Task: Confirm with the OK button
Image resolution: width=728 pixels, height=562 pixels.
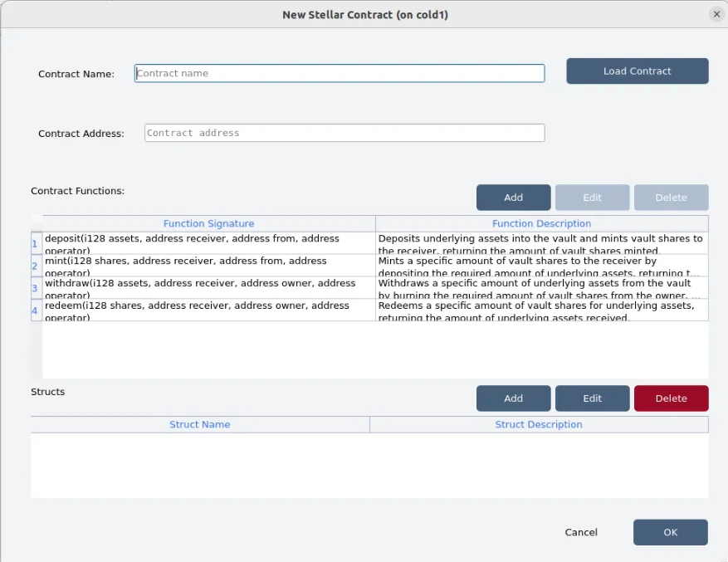Action: [671, 532]
